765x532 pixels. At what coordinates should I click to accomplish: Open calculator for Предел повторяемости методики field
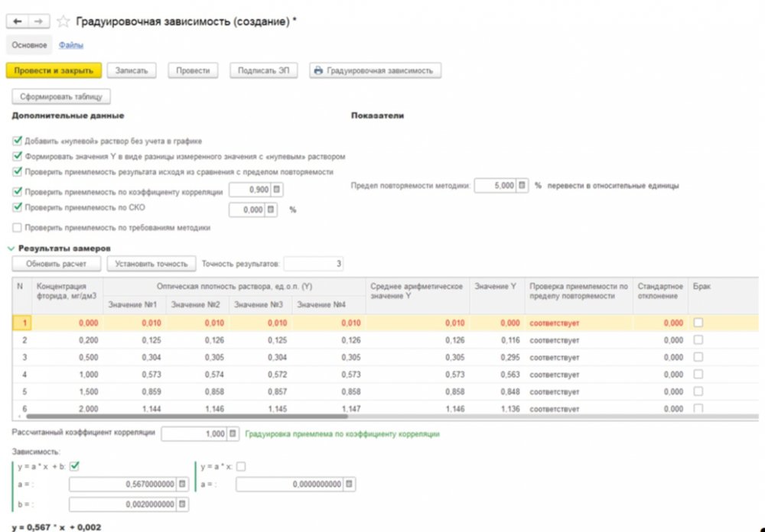[522, 186]
